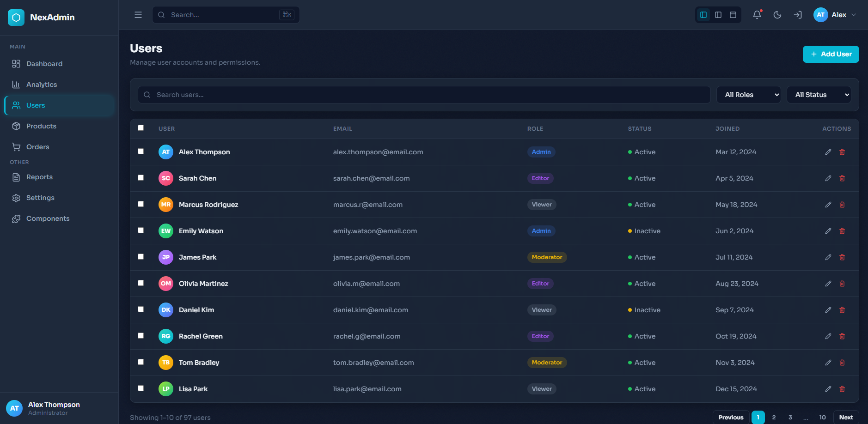Open the Products sidebar item

pyautogui.click(x=41, y=126)
